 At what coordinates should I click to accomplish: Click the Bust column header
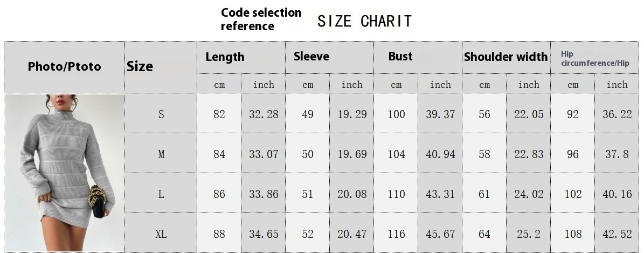[x=418, y=57]
